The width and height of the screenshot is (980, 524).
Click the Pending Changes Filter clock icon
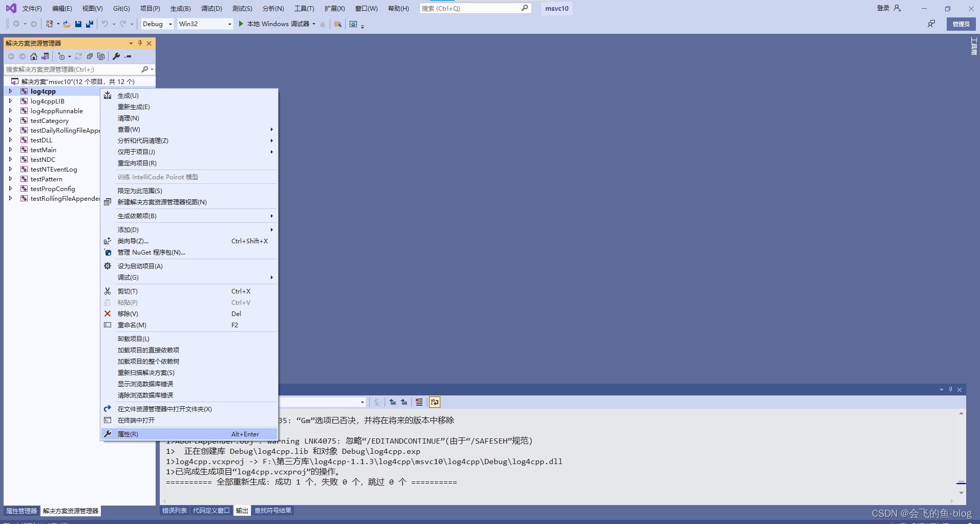(61, 56)
